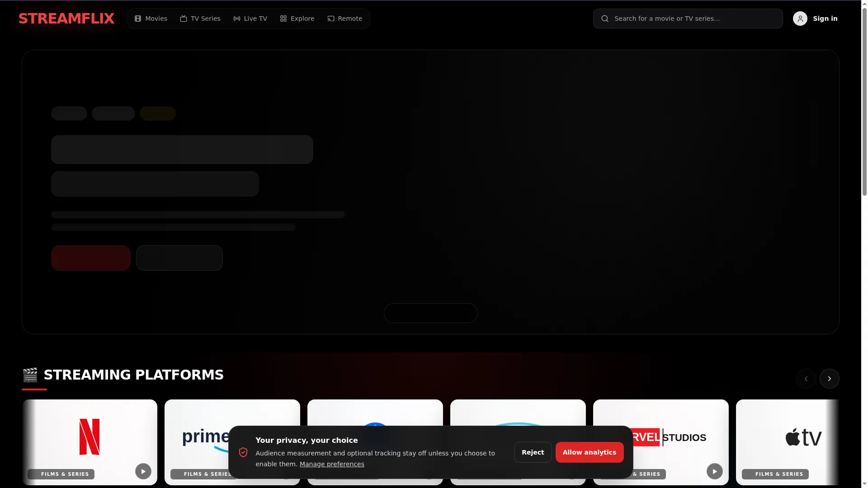Go to TV Series
This screenshot has height=488, width=868.
tap(200, 19)
